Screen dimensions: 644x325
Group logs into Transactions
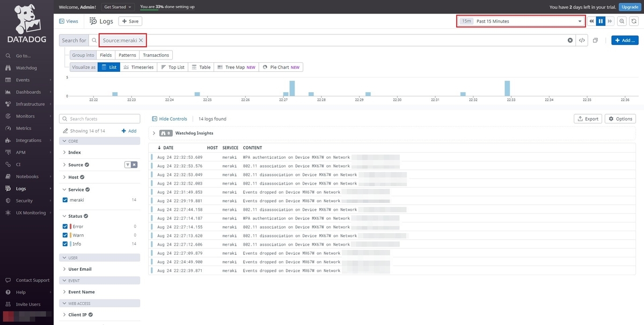point(156,55)
